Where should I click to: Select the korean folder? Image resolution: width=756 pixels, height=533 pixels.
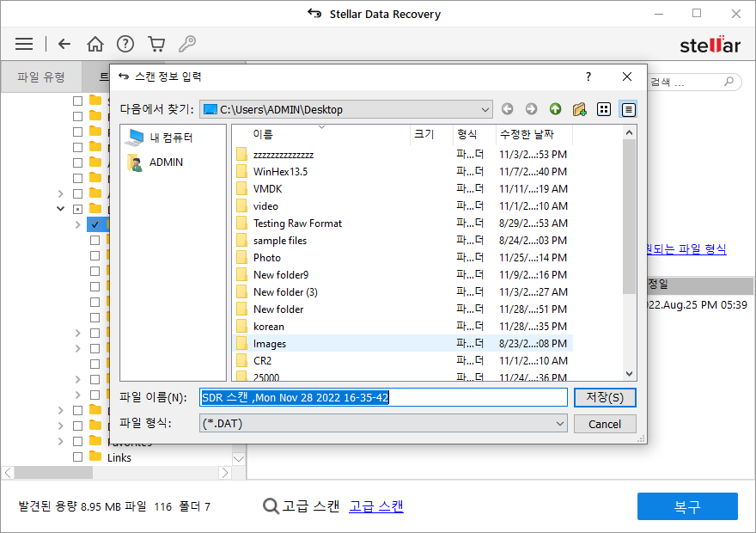point(269,327)
